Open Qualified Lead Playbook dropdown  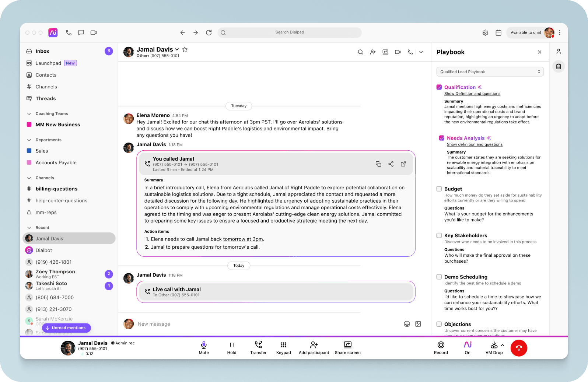pos(490,72)
